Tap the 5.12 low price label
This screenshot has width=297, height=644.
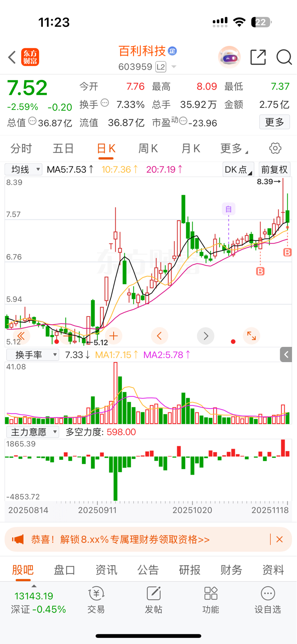98,343
